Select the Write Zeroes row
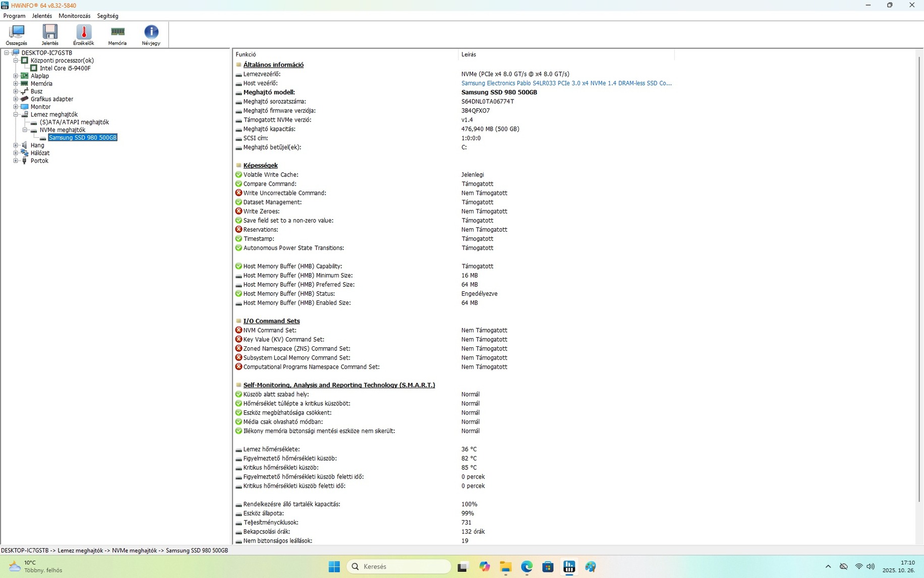The height and width of the screenshot is (578, 924). pos(454,212)
